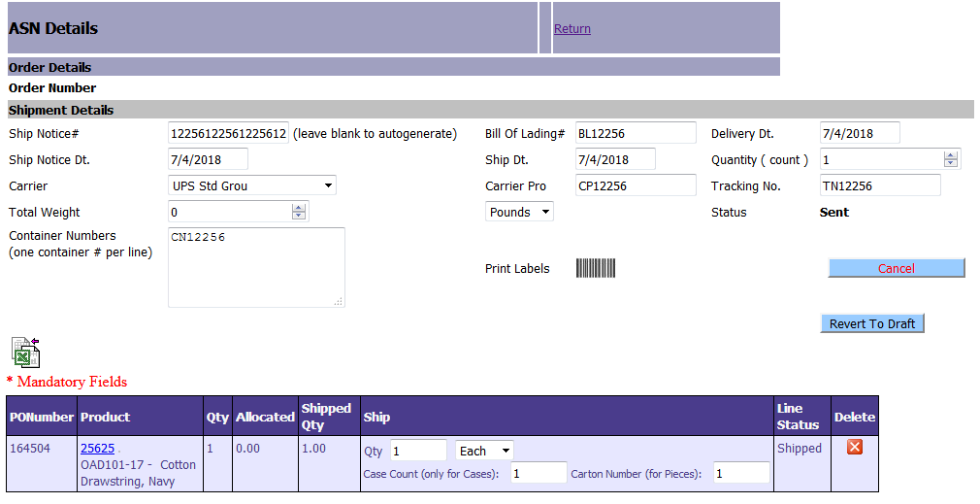Click the Revert To Draft button
980x504 pixels.
click(871, 323)
